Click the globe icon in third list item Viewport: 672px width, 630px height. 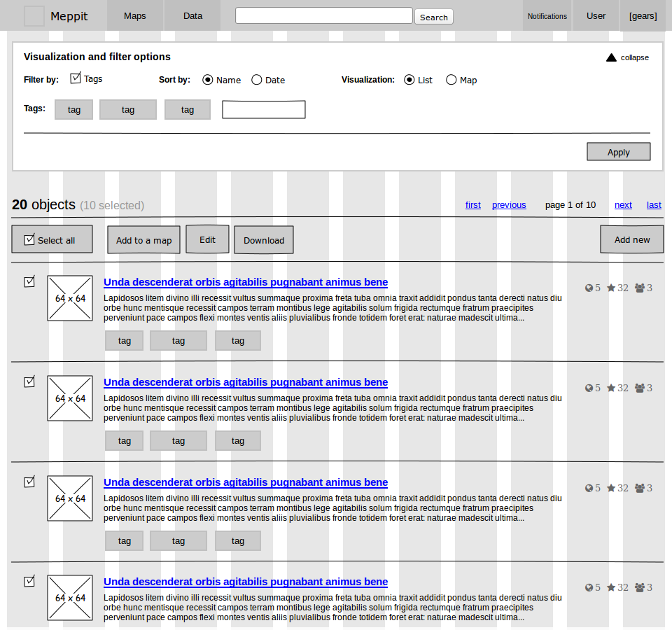pos(589,488)
